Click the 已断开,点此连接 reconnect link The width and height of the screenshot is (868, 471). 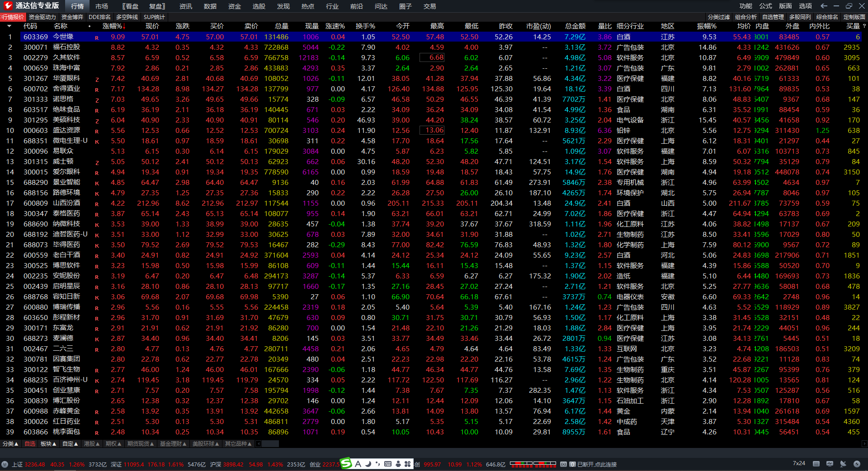597,464
